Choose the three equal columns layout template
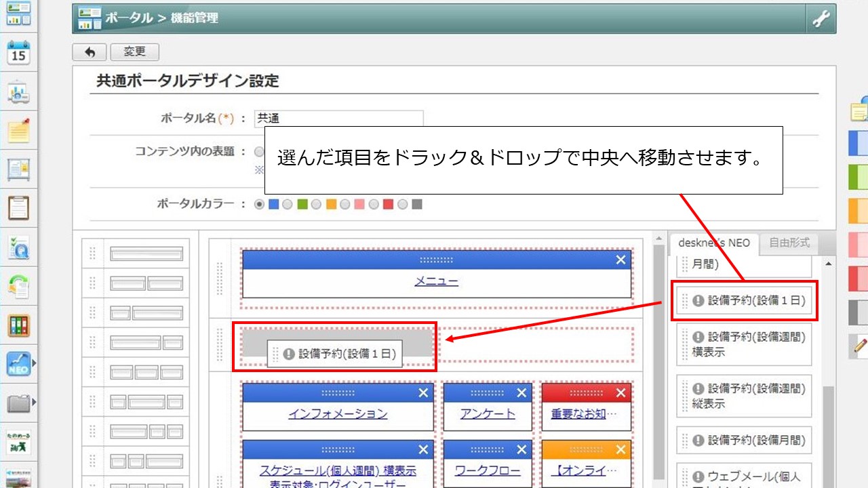Viewport: 868px width, 488px height. [x=145, y=372]
